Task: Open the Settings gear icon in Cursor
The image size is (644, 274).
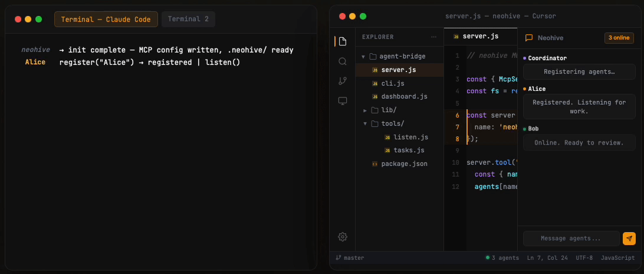Action: tap(343, 237)
